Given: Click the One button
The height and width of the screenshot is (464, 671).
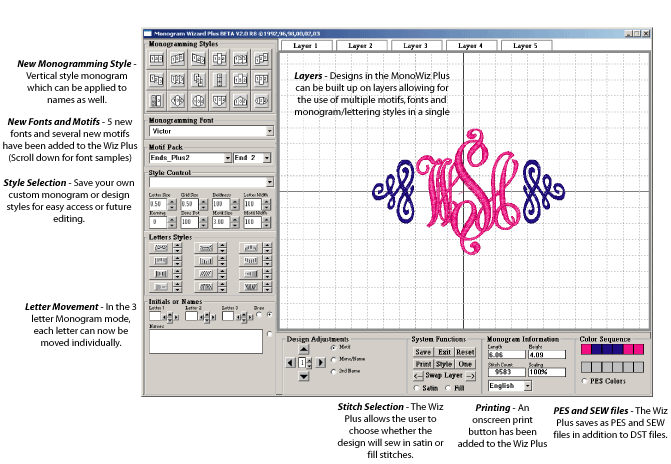Looking at the screenshot, I should click(465, 364).
